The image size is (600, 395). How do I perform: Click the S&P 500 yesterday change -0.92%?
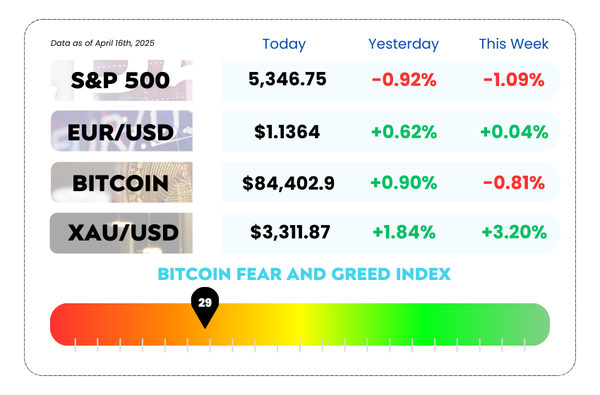404,80
